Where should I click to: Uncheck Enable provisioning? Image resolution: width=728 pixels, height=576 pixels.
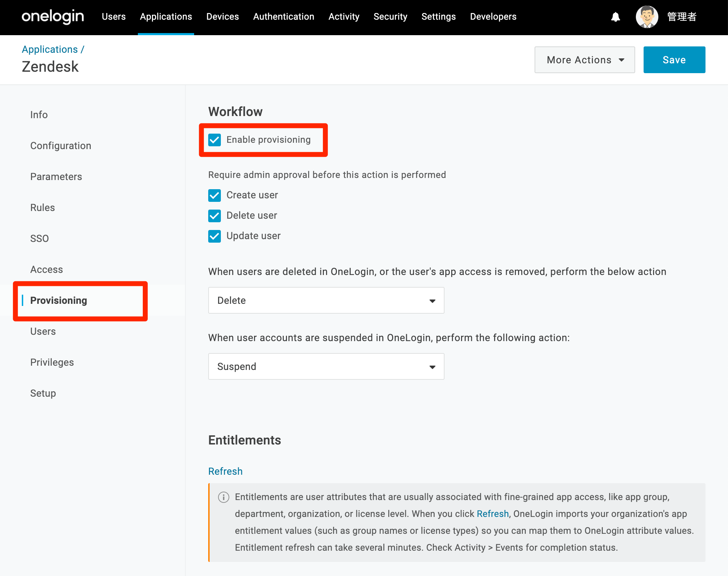[x=215, y=140]
